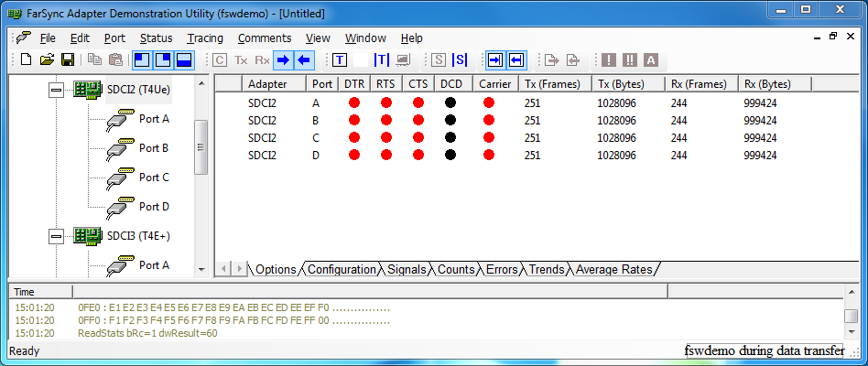Toggle the arrow-to-right-bar toolbar button

[x=495, y=60]
